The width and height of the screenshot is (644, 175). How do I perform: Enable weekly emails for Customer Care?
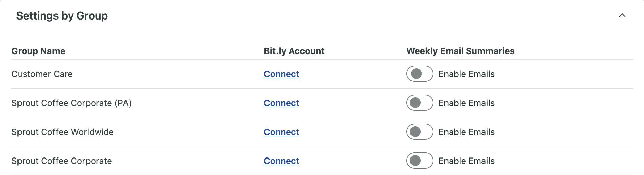[x=420, y=74]
